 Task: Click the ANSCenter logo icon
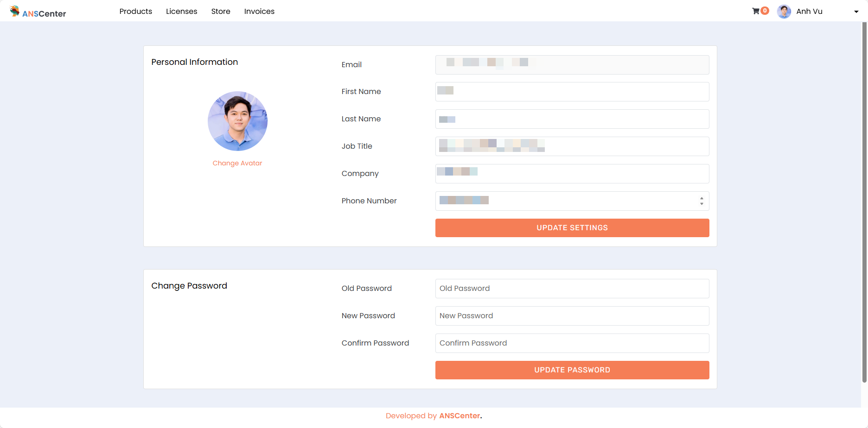pos(15,11)
